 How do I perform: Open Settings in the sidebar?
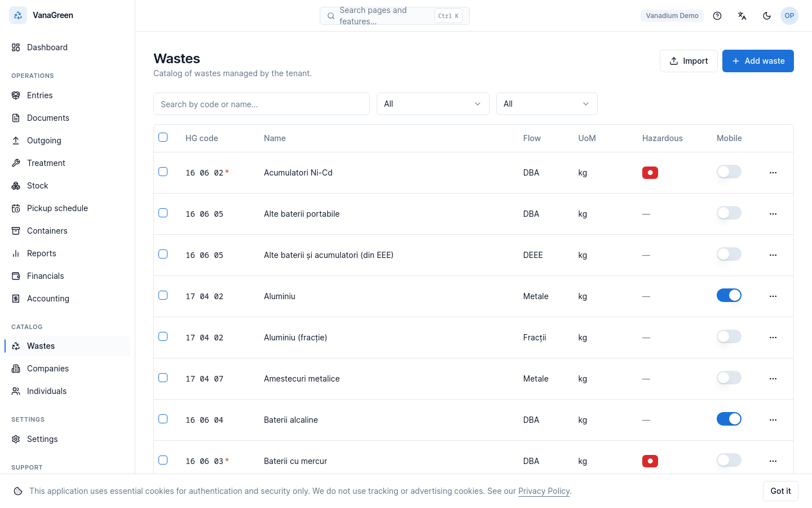(67, 439)
